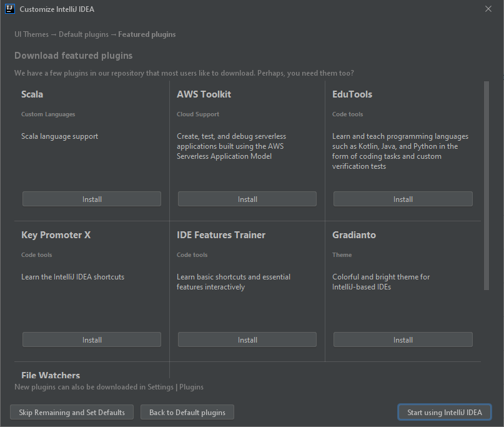Click the featured plugins vertical scrollbar
Viewport: 504px width, 427px height.
487,186
